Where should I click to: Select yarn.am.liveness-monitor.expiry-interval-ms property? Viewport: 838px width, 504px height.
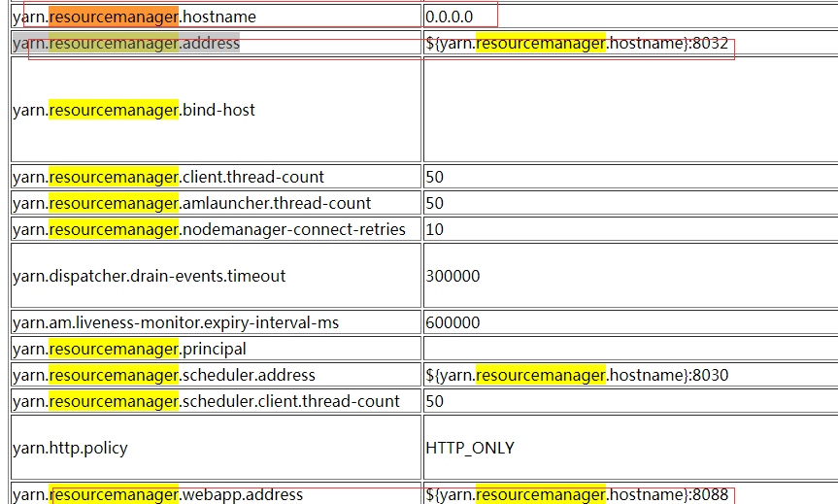click(x=176, y=322)
